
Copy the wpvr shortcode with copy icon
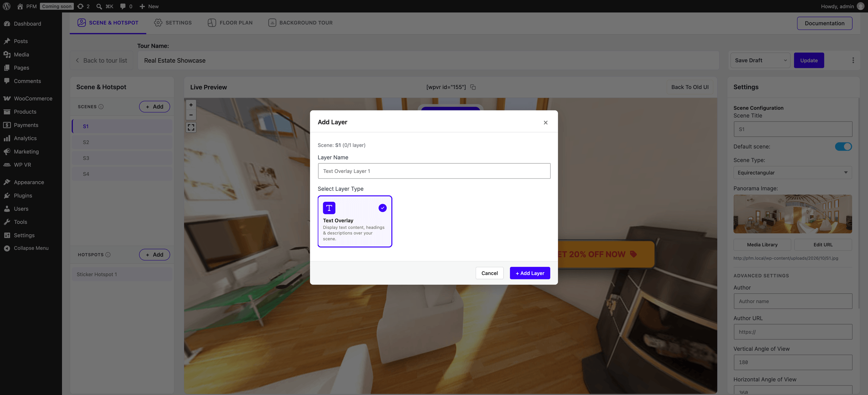(473, 87)
